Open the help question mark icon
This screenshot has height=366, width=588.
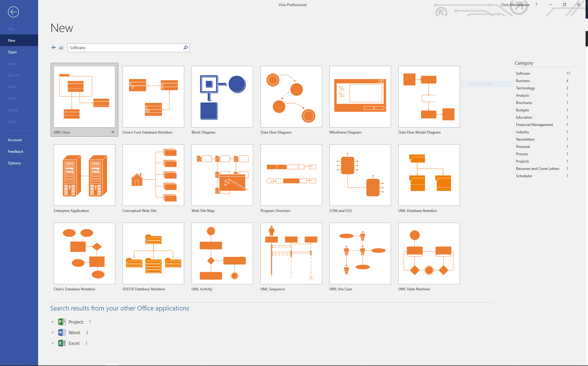pyautogui.click(x=536, y=5)
